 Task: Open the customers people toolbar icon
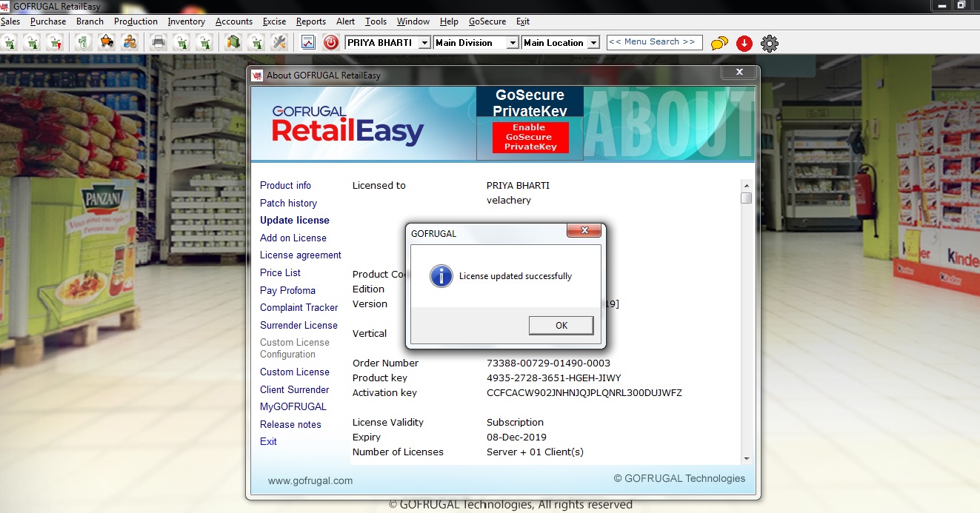click(x=130, y=42)
